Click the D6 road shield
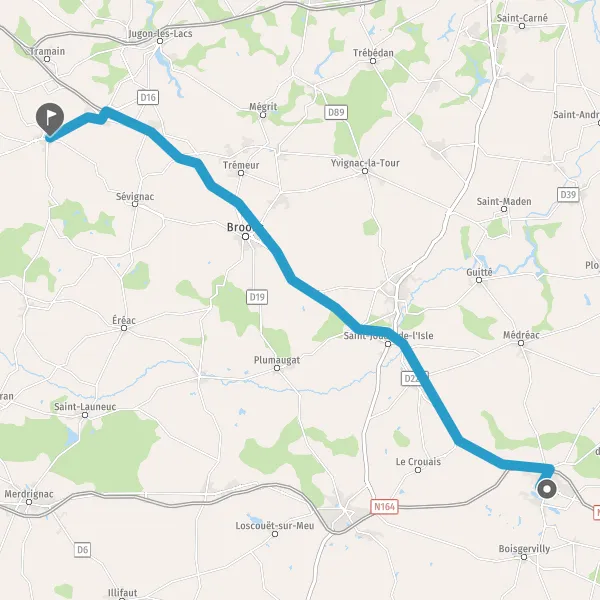 (83, 550)
